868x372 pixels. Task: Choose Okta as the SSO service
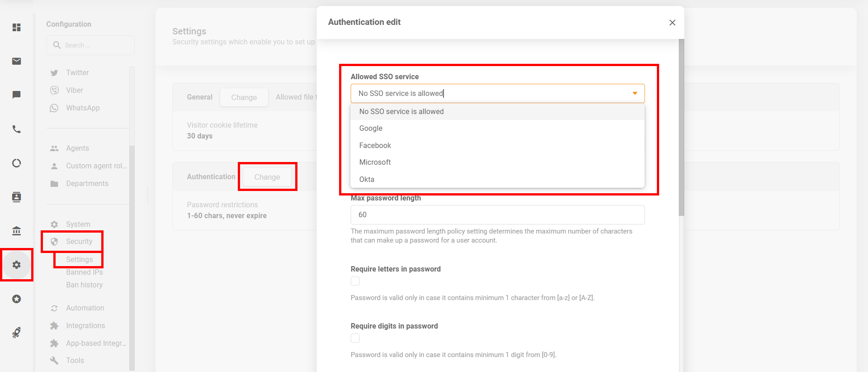[367, 179]
